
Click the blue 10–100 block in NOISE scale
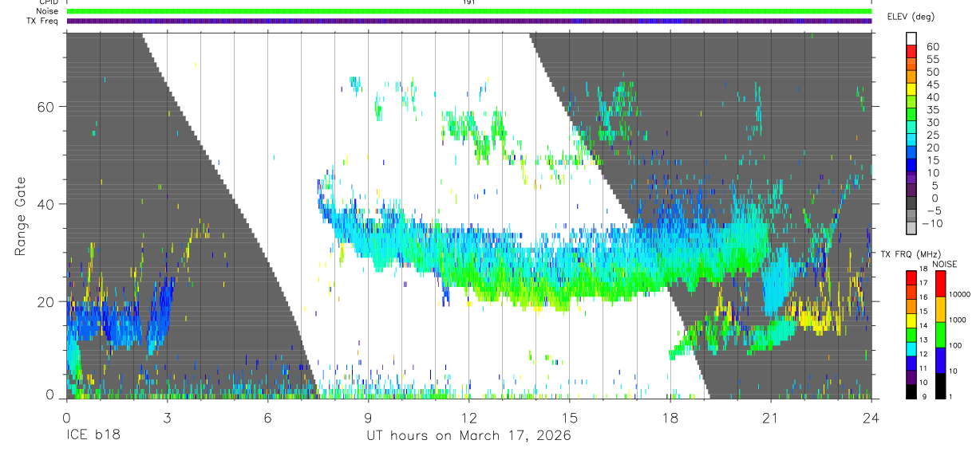940,360
